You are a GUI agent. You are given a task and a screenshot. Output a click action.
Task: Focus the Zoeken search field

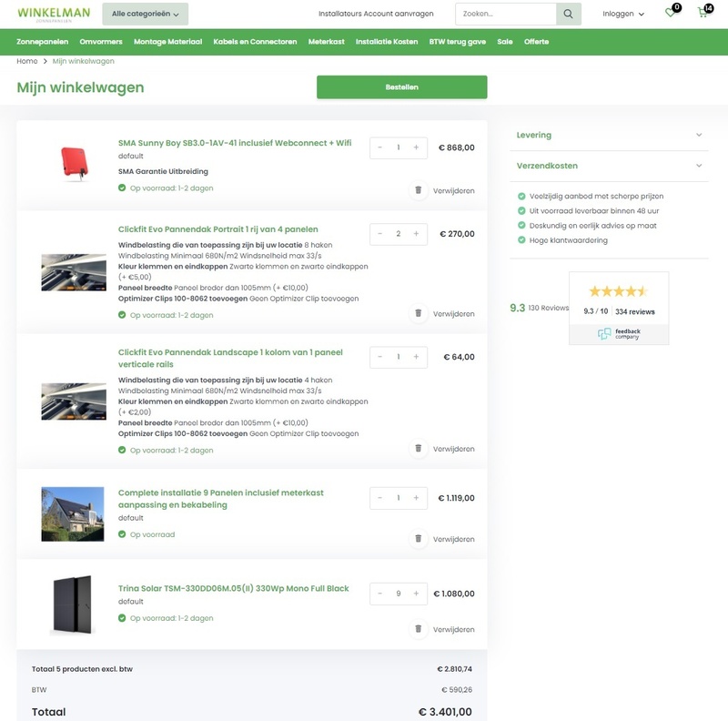[x=506, y=14]
